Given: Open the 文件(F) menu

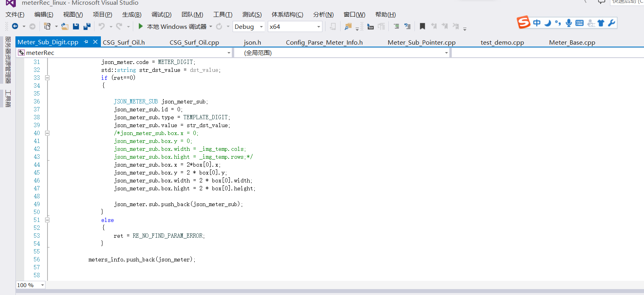Looking at the screenshot, I should click(x=15, y=15).
